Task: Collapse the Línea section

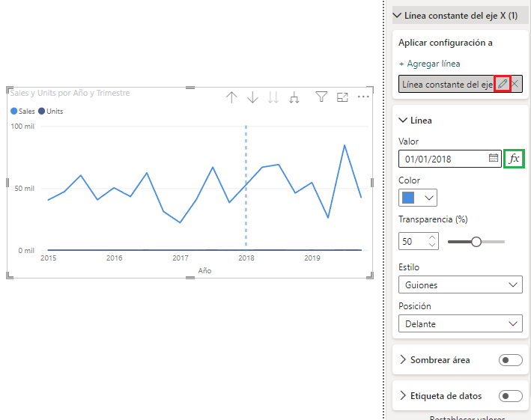Action: click(404, 120)
